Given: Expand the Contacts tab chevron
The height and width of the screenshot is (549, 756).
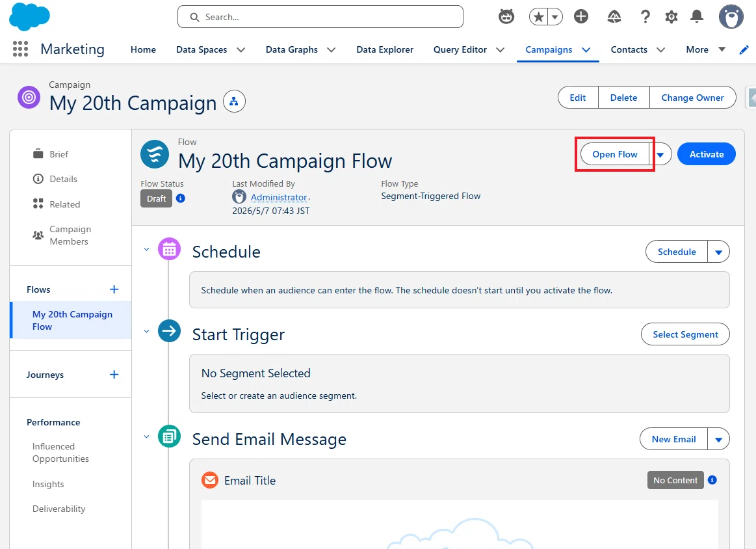Looking at the screenshot, I should click(661, 49).
